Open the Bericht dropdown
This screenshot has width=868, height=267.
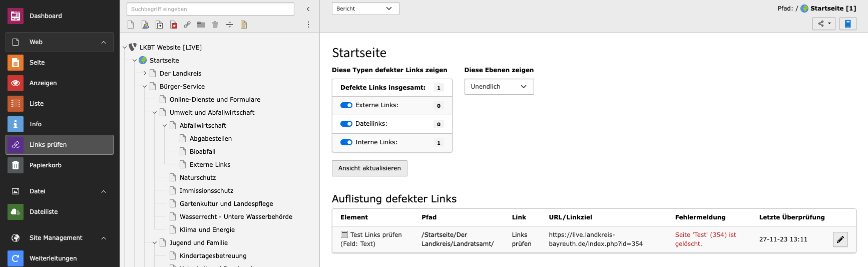[x=365, y=9]
